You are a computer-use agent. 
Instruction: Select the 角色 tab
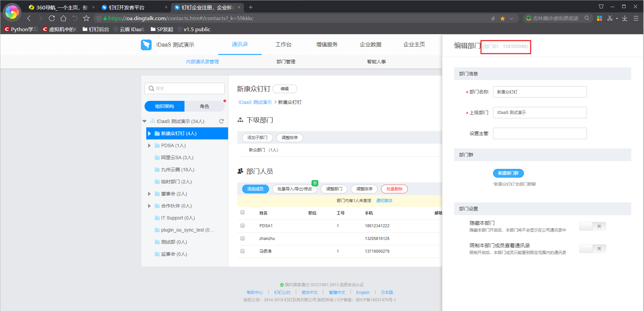[x=204, y=106]
